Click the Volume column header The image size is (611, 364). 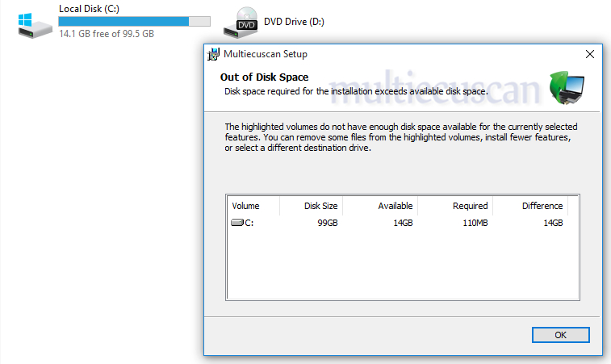pos(253,206)
